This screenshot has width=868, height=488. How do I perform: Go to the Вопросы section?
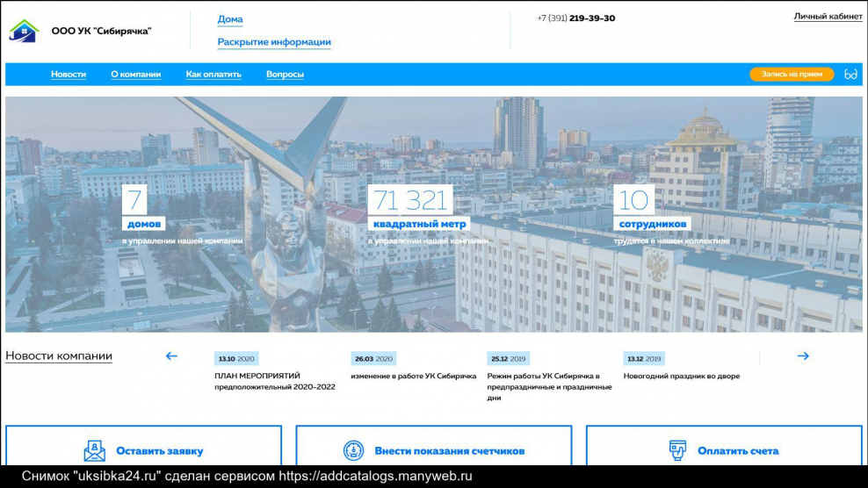(285, 75)
